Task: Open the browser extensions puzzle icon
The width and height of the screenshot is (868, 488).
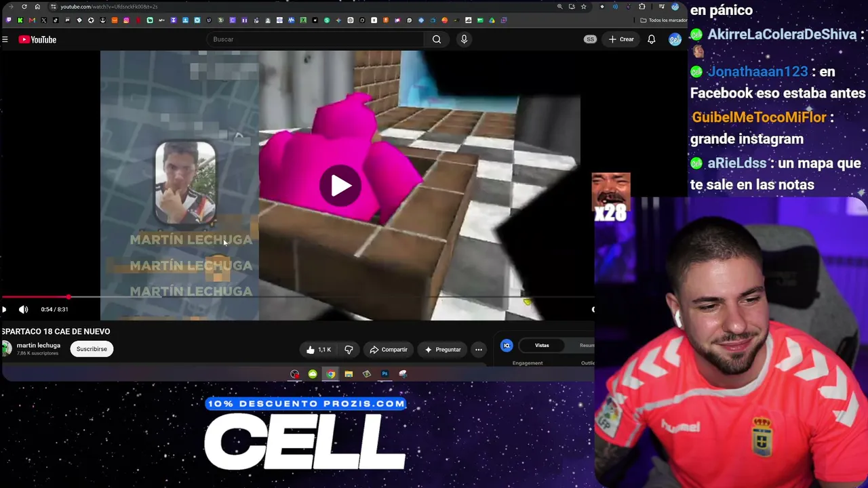Action: (642, 7)
